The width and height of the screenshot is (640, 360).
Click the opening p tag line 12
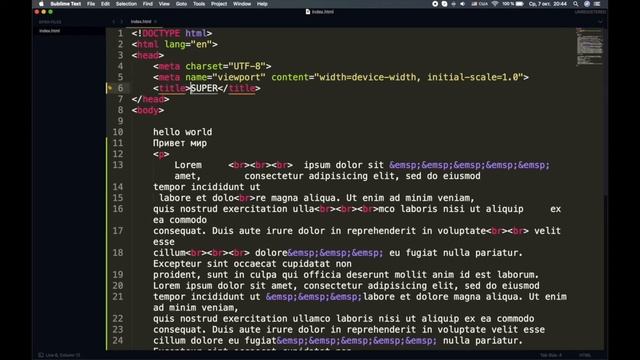(161, 154)
